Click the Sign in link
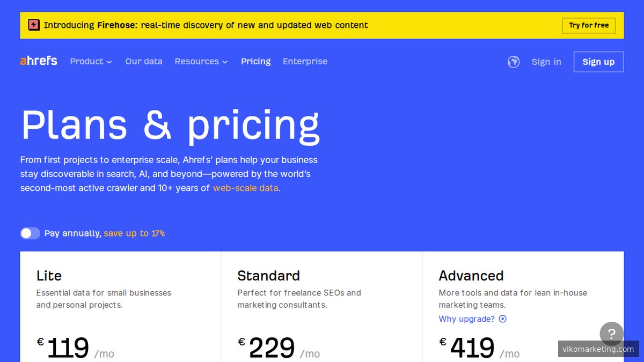Image resolution: width=644 pixels, height=362 pixels. 546,62
